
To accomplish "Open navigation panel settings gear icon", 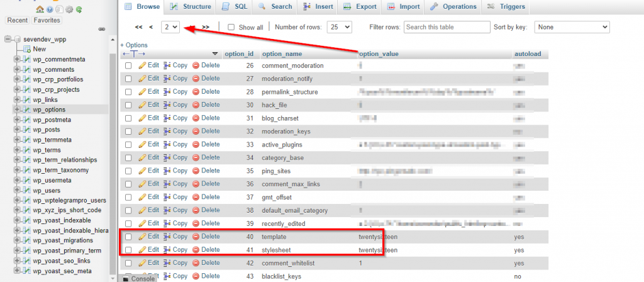I will (69, 9).
